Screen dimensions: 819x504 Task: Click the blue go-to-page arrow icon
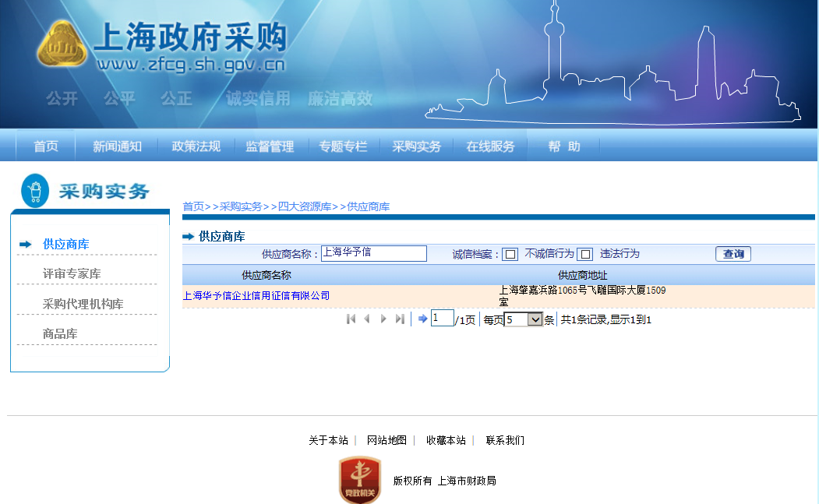[x=422, y=319]
